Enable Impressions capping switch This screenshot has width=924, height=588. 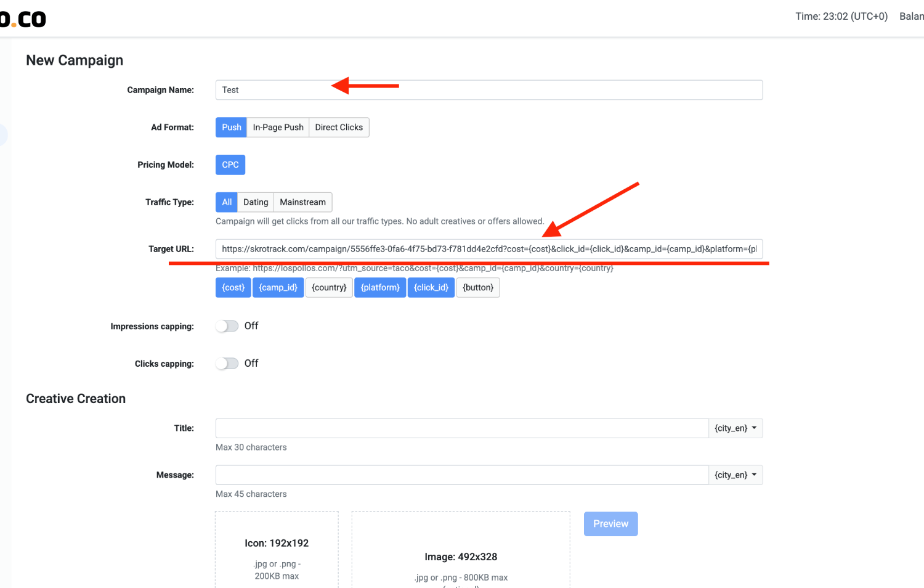click(x=227, y=326)
